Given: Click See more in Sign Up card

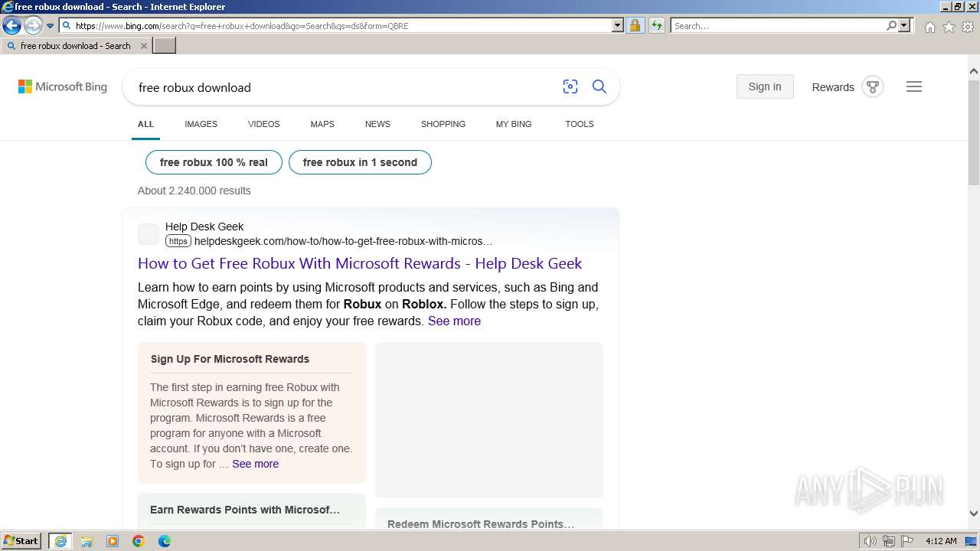Looking at the screenshot, I should (x=255, y=464).
